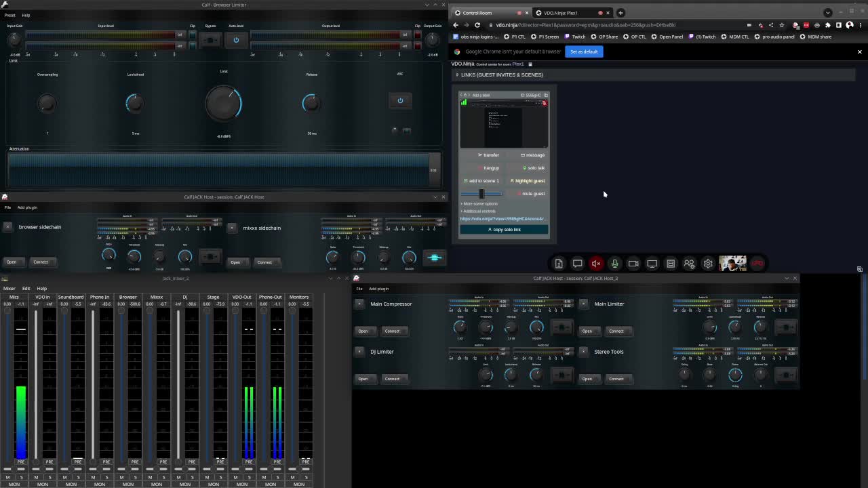Open Edit menu in jack_mixer

pyautogui.click(x=26, y=289)
